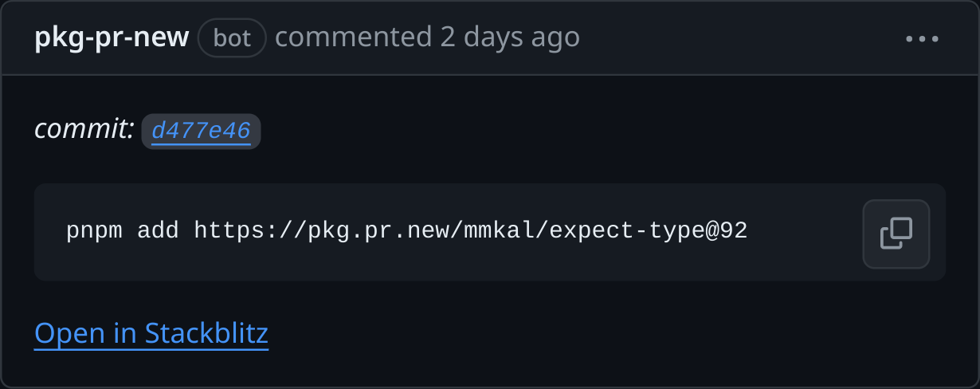Viewport: 980px width, 389px height.
Task: Click the word "Stackblitz" in the bottom link
Action: coord(206,333)
